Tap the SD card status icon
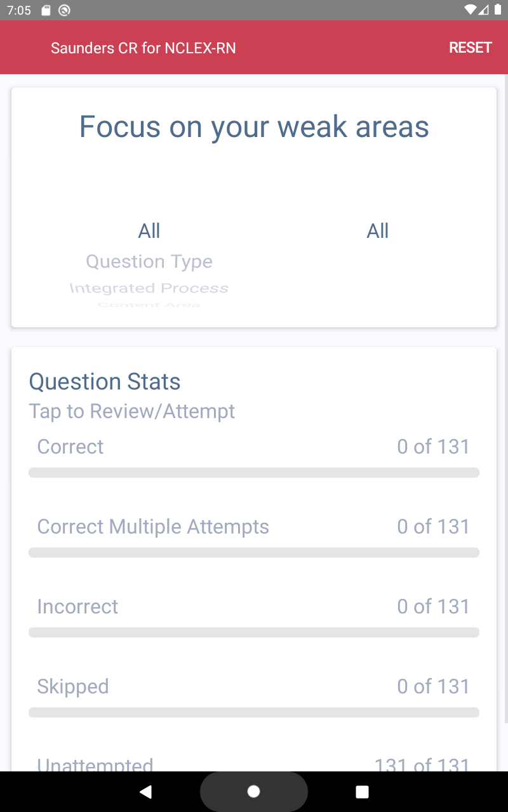Screen dimensions: 508x812 point(46,10)
